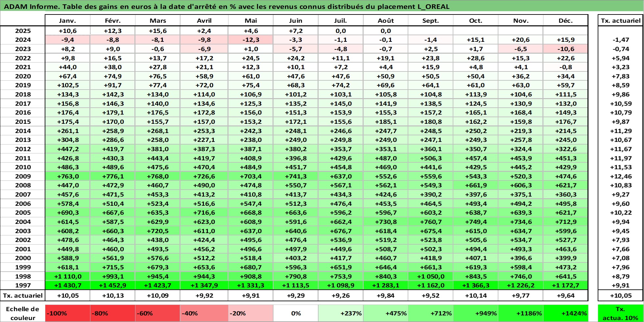Select bottom rate +10,13 under Févr.

(113, 296)
